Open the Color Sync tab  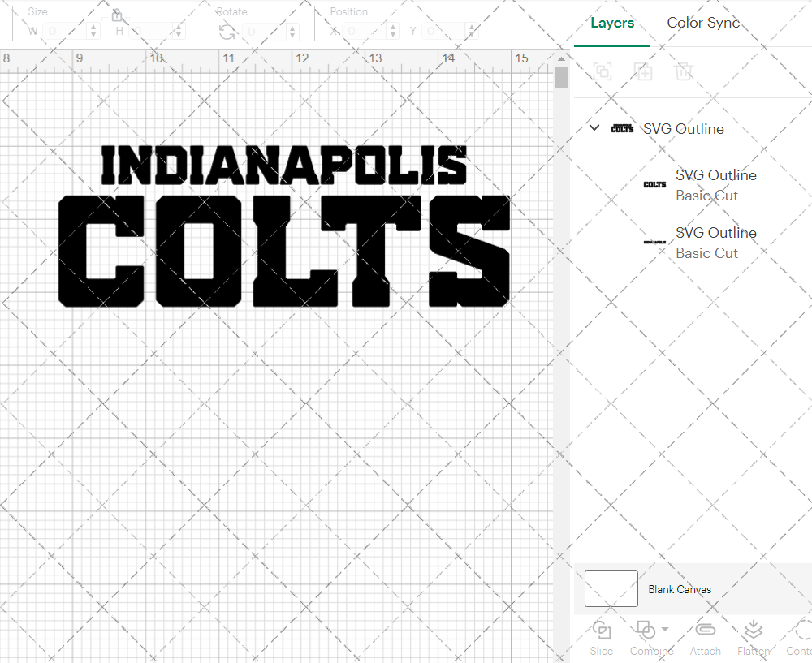point(703,23)
